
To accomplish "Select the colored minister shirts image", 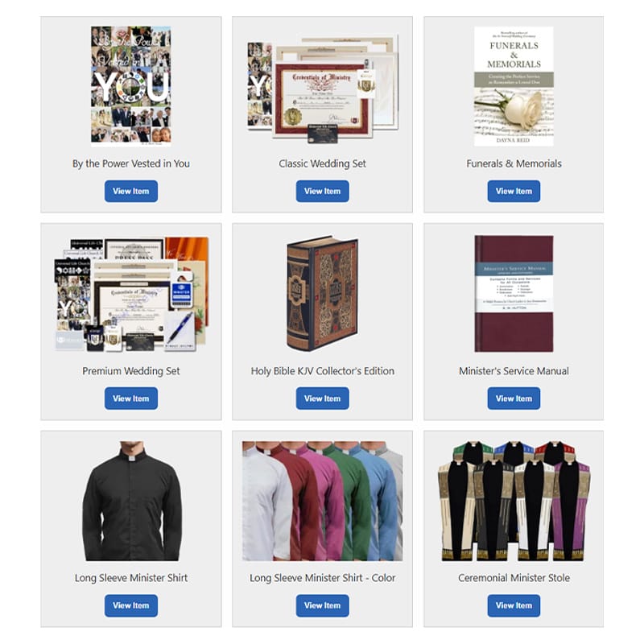I will click(x=323, y=501).
